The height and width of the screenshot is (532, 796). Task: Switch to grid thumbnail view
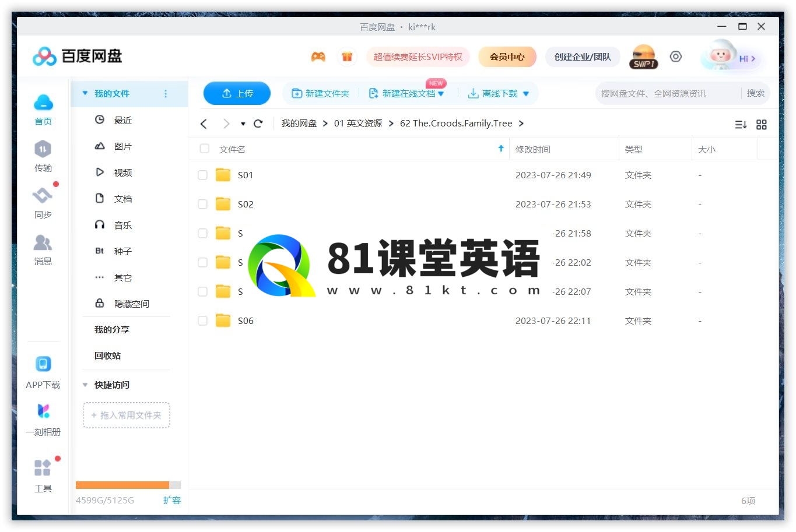click(x=762, y=125)
